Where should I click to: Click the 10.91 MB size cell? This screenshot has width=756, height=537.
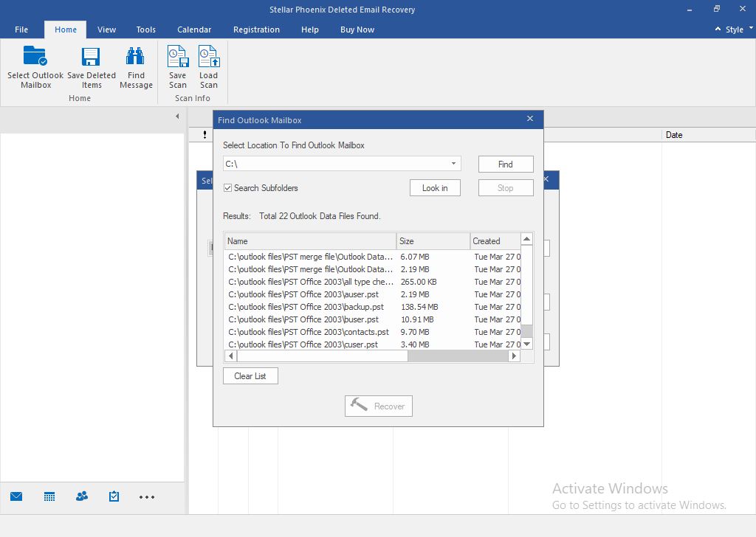[x=417, y=319]
